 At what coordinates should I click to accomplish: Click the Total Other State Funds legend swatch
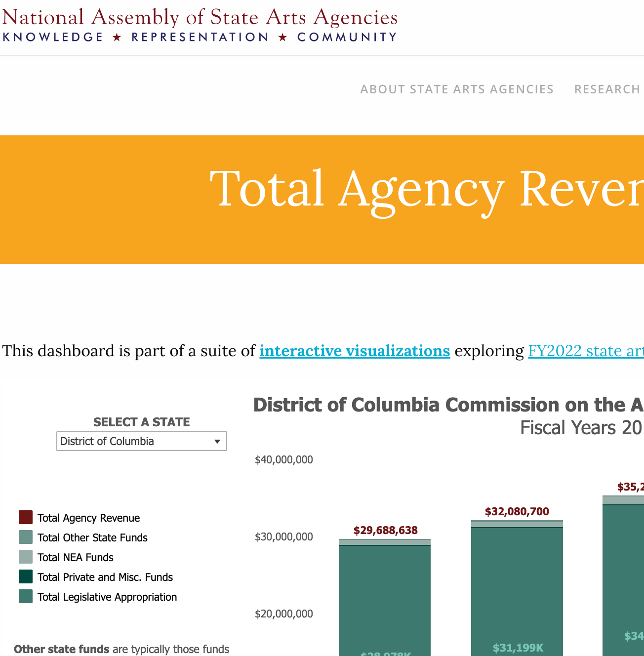point(25,537)
